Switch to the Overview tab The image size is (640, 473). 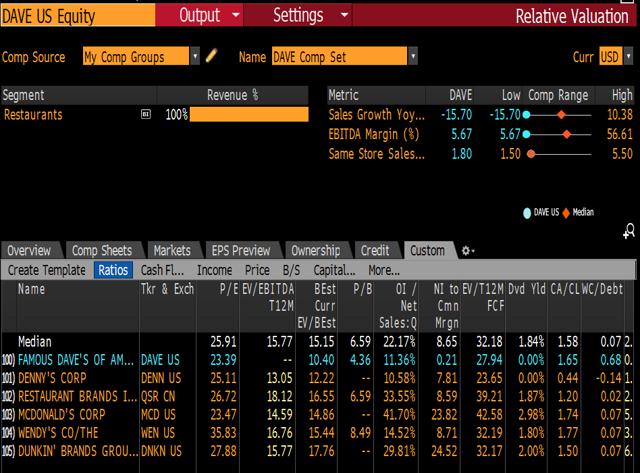[30, 250]
